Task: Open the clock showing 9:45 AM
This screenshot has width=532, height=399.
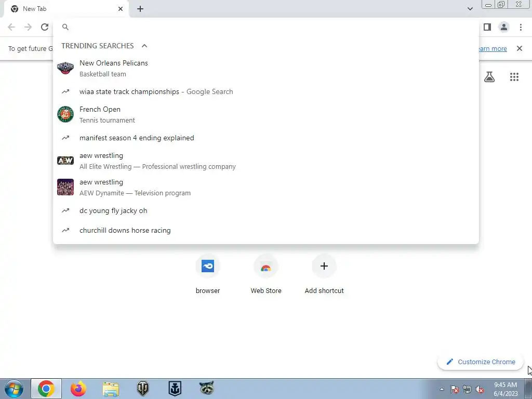Action: (506, 389)
